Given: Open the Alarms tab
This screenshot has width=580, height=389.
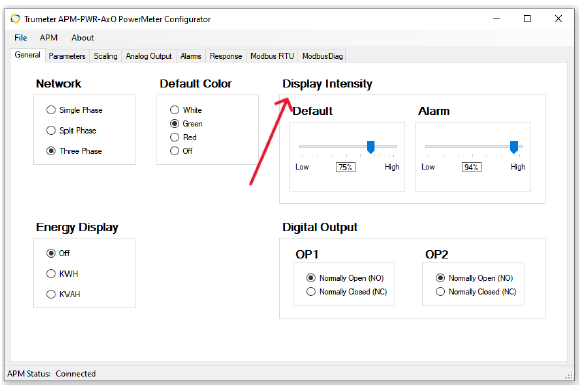Looking at the screenshot, I should pos(190,56).
